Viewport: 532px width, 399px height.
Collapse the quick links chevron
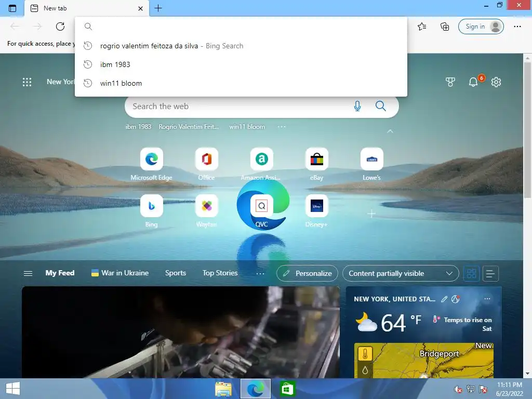point(390,131)
